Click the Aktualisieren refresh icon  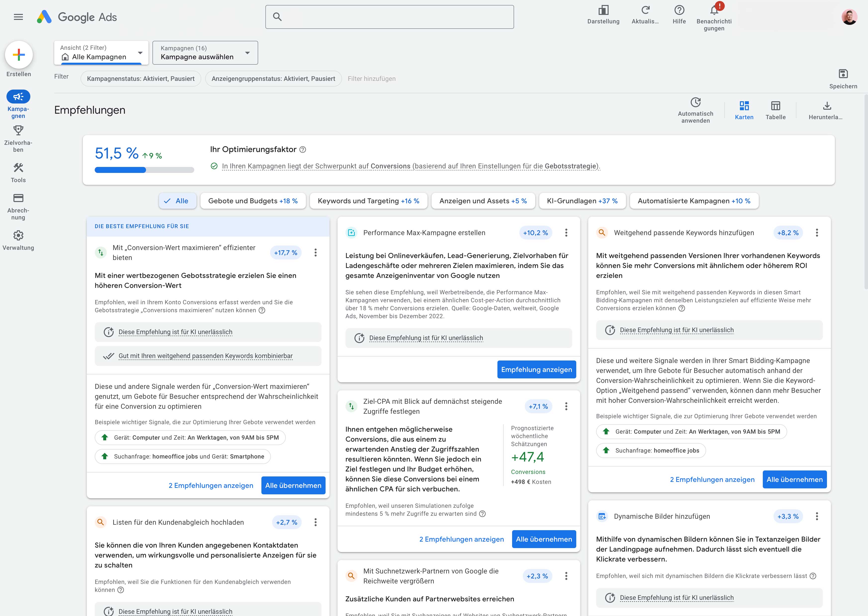coord(645,10)
